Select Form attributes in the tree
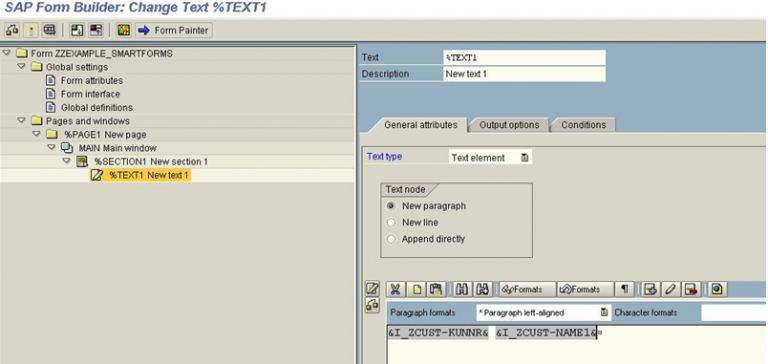This screenshot has height=364, width=768. pyautogui.click(x=92, y=80)
